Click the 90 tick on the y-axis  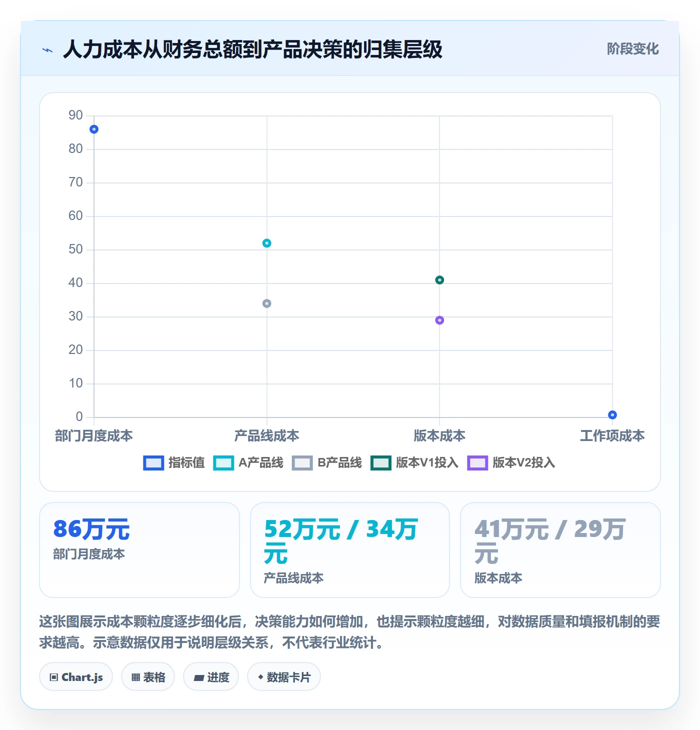tap(75, 115)
